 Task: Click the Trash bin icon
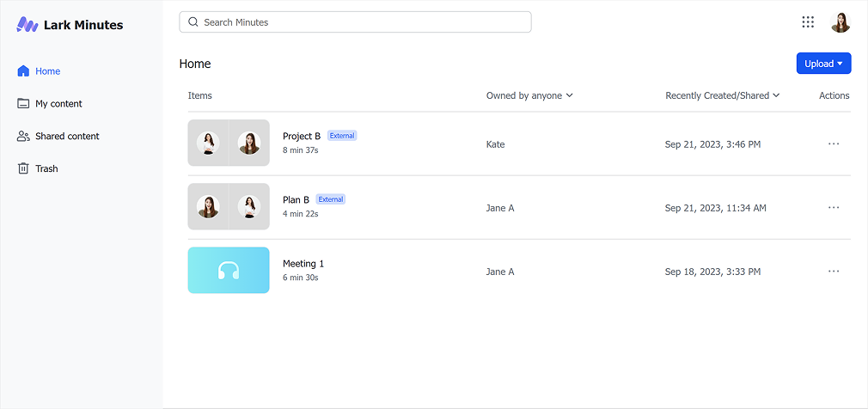[x=23, y=168]
